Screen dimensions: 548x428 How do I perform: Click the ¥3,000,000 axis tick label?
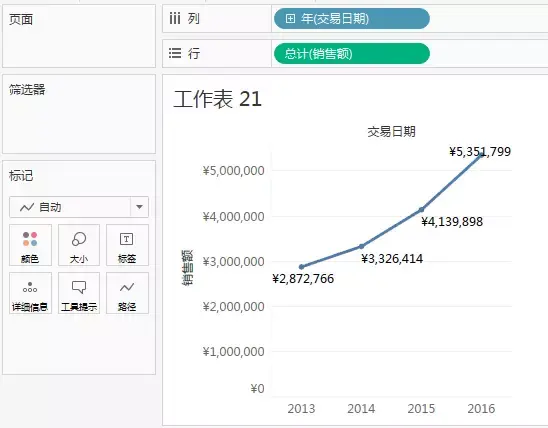[x=233, y=262]
